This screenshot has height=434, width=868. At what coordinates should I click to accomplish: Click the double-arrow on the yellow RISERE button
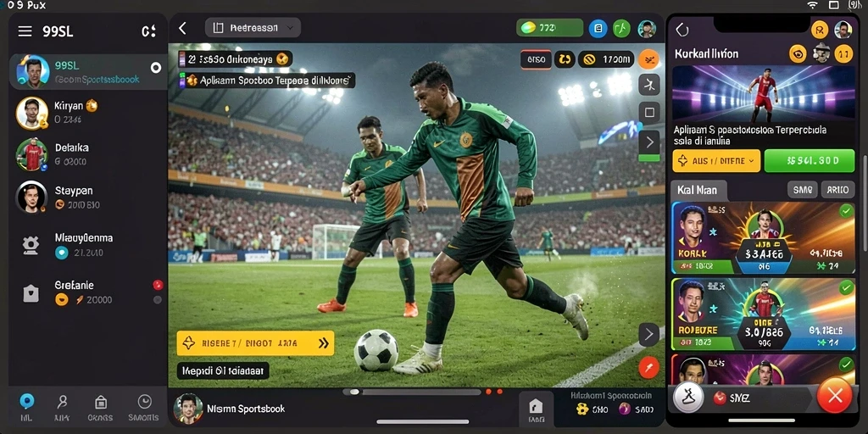[x=323, y=343]
